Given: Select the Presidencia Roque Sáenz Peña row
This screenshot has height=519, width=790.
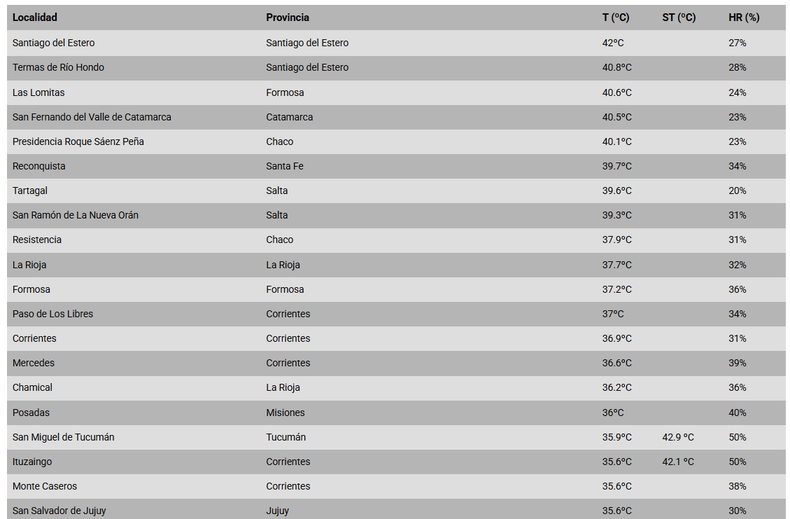Looking at the screenshot, I should pyautogui.click(x=396, y=142).
